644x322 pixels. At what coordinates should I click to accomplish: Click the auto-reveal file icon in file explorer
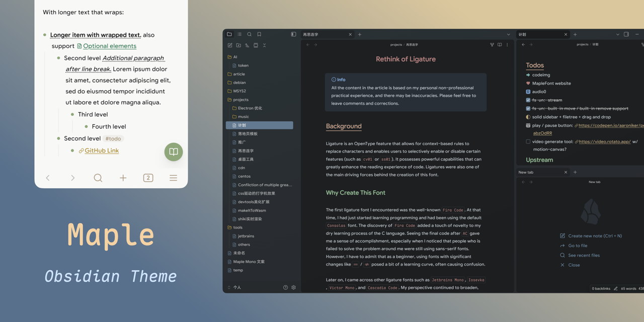click(x=256, y=45)
